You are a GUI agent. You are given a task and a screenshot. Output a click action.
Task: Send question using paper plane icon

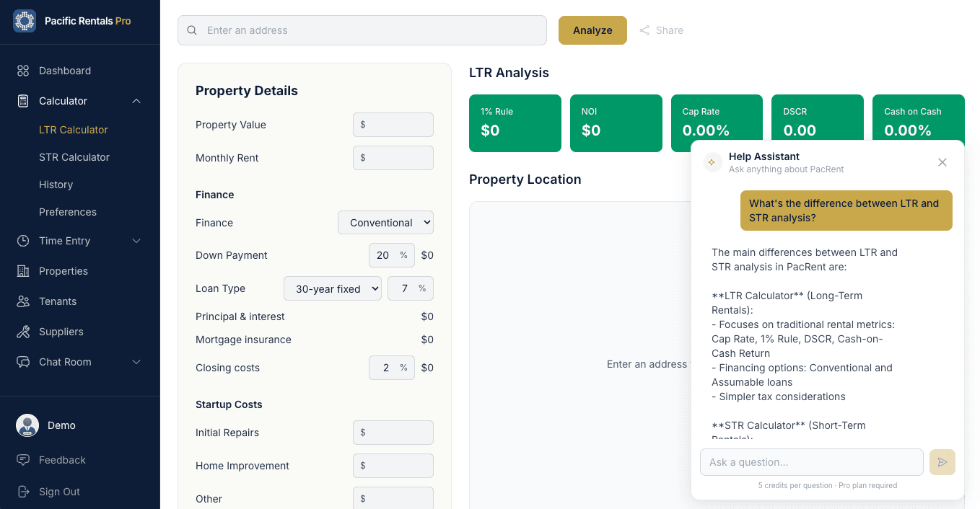point(942,462)
